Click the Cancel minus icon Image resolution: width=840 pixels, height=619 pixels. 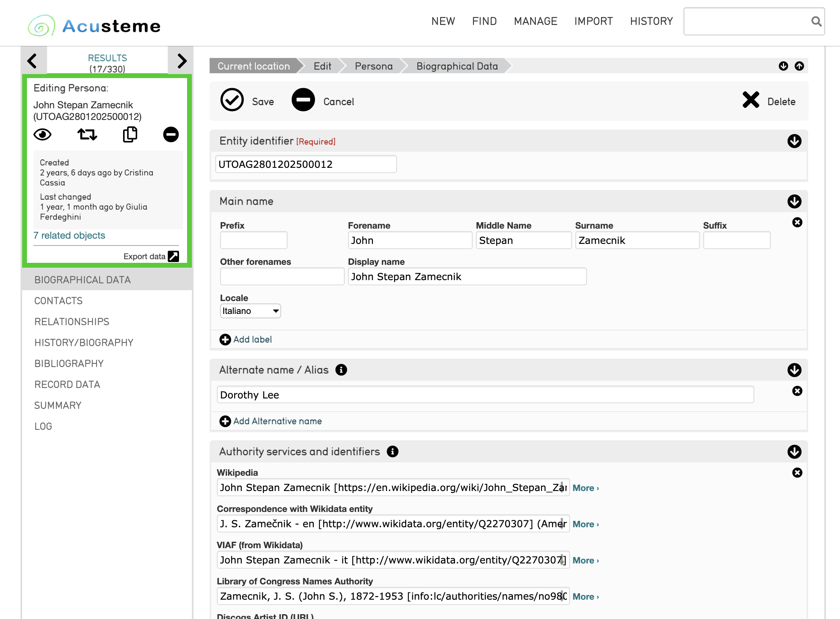click(303, 100)
